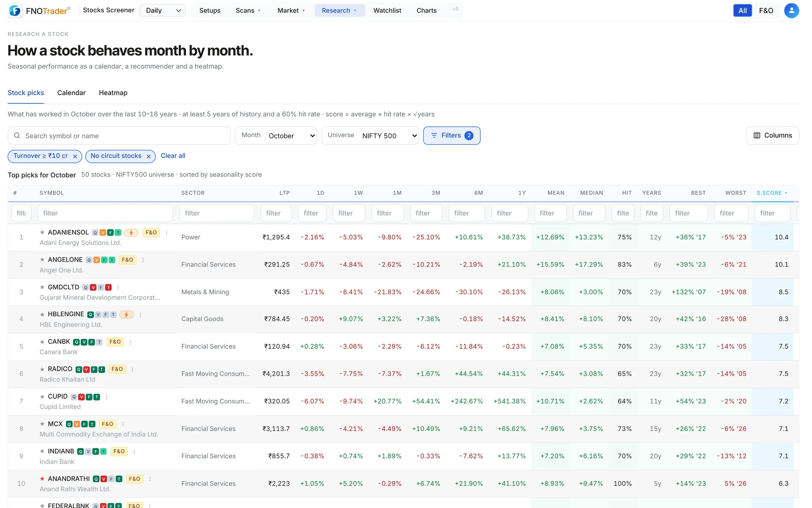Click F&O badge on ANGELONE row
This screenshot has height=508, width=812.
127,260
